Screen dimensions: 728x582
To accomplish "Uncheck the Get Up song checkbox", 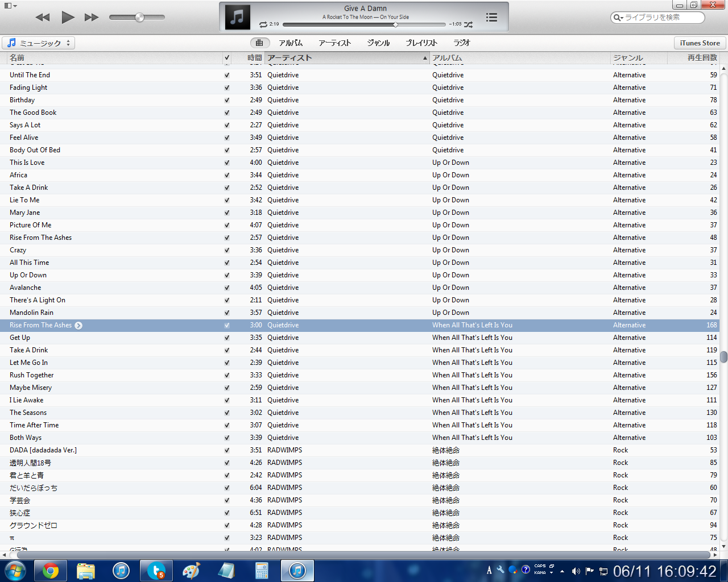I will [227, 338].
